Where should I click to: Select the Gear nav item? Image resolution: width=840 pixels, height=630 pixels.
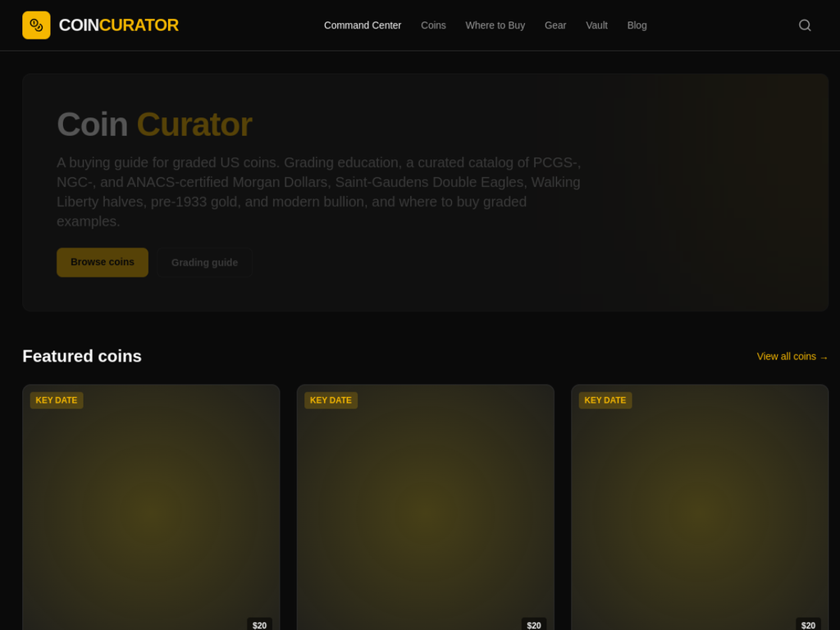coord(555,25)
